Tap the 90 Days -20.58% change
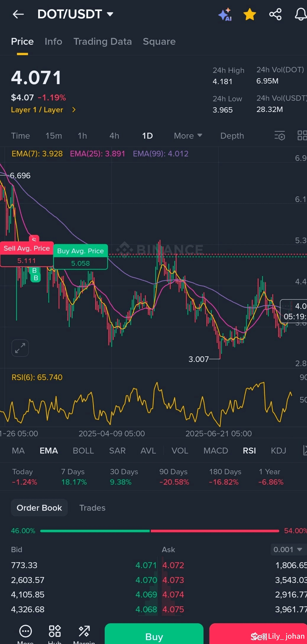 [174, 477]
